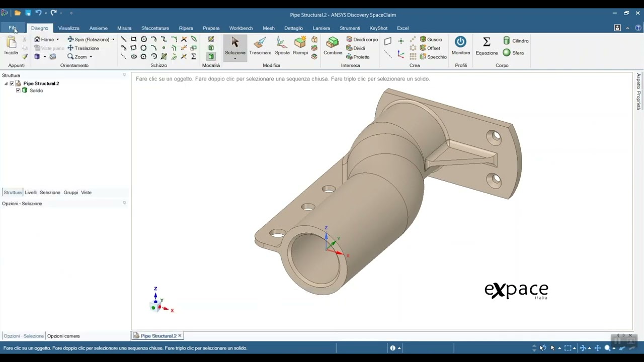Click the Home view button
The image size is (644, 362).
[x=44, y=39]
